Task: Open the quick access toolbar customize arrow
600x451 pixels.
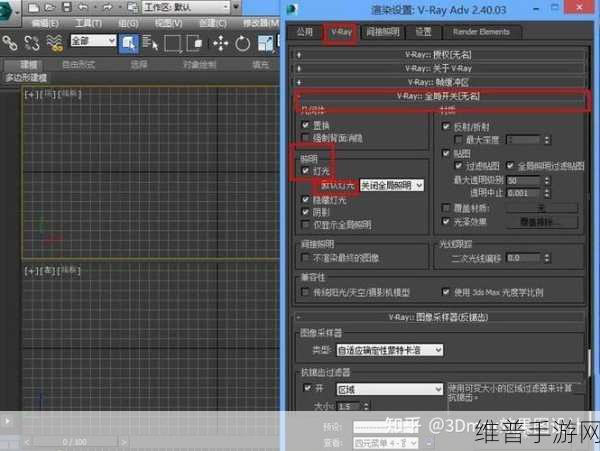Action: [x=236, y=7]
